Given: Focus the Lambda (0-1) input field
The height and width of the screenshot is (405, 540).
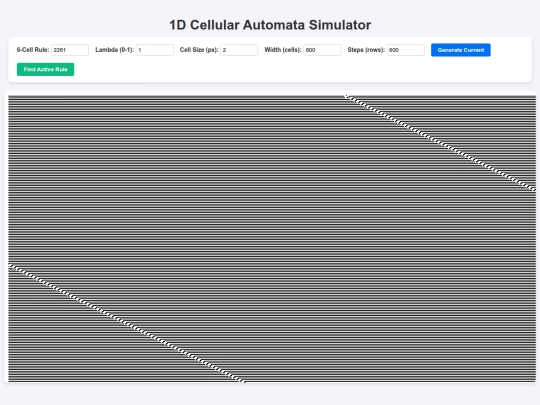Looking at the screenshot, I should pyautogui.click(x=155, y=50).
